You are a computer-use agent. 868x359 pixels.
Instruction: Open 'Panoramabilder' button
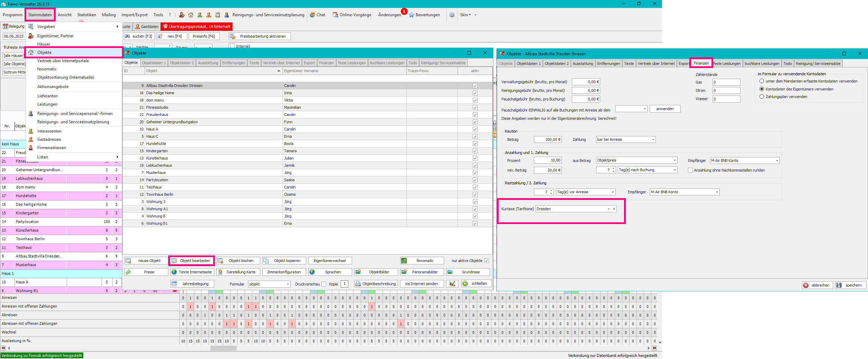click(x=422, y=272)
